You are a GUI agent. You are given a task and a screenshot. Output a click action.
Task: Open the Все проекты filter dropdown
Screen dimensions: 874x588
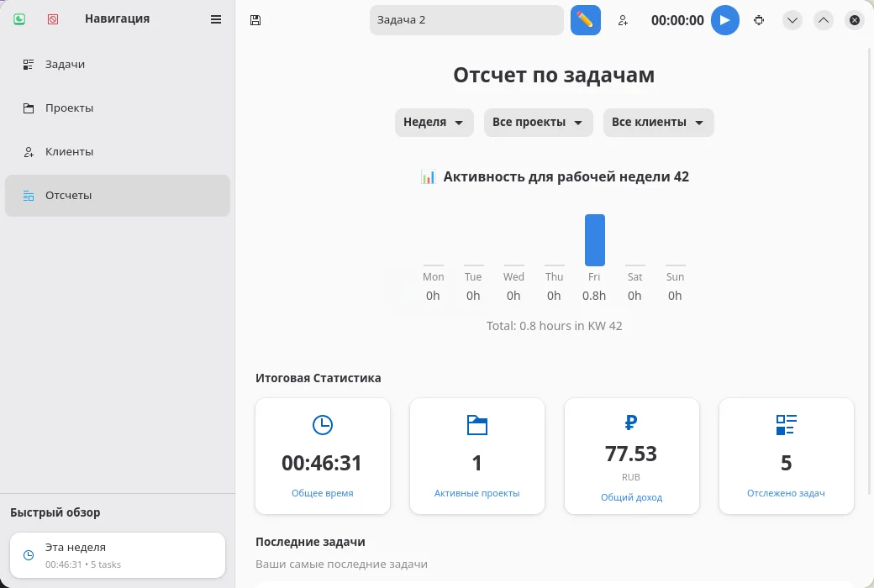tap(538, 122)
